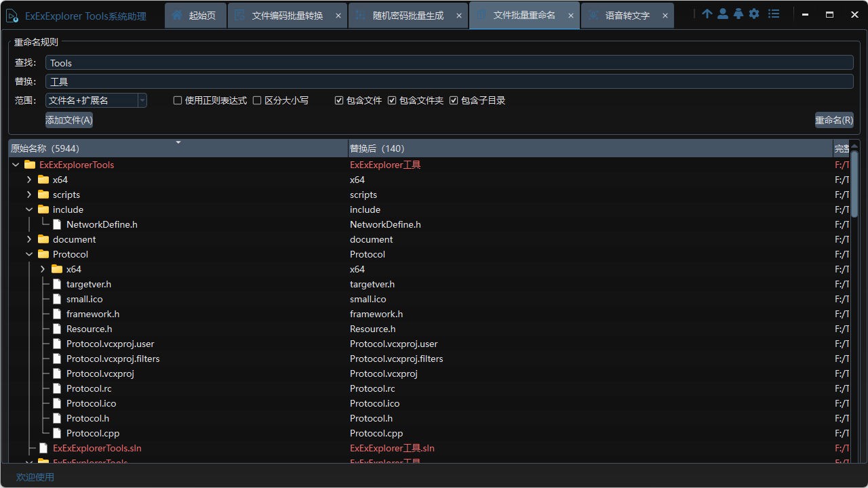868x488 pixels.
Task: Expand the document folder node
Action: 28,239
